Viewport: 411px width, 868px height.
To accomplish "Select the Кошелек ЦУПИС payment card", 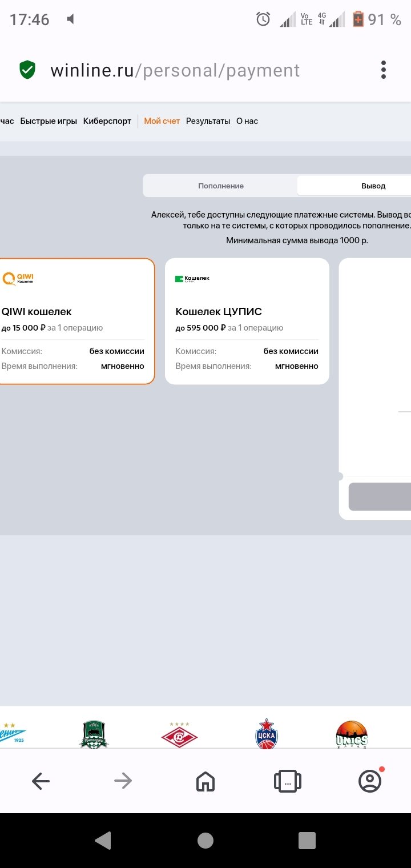I will point(247,321).
